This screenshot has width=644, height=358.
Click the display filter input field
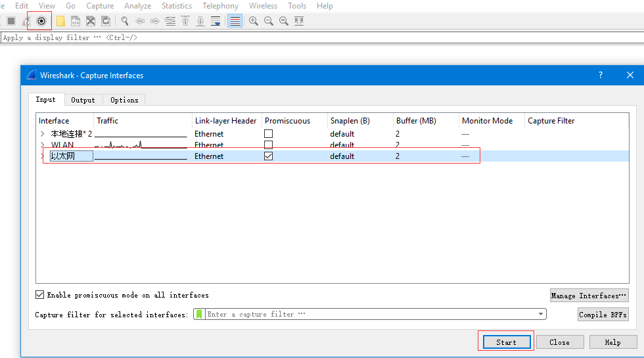click(323, 37)
